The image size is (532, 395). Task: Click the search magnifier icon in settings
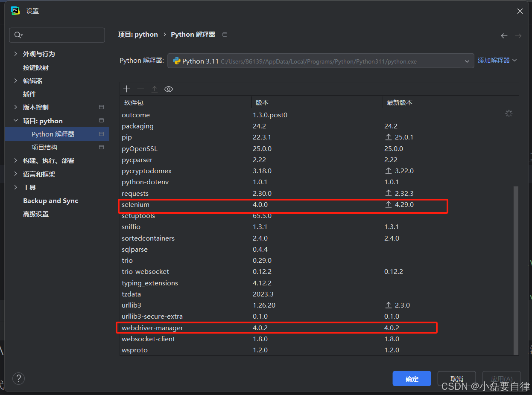pos(18,35)
